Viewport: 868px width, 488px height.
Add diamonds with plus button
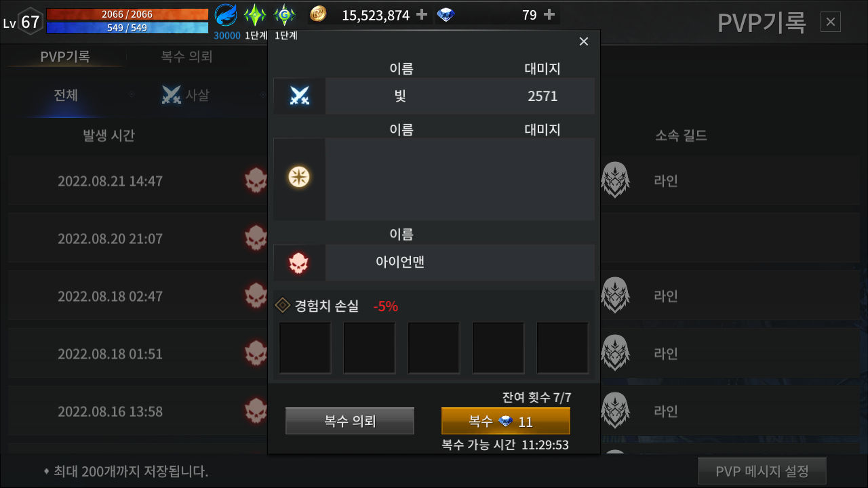pyautogui.click(x=549, y=14)
